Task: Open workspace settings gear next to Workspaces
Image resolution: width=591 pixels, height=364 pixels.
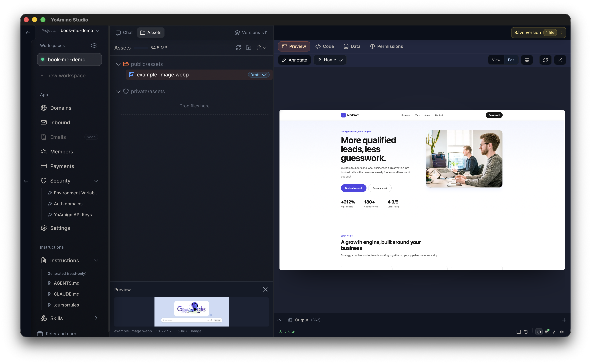Action: [x=94, y=45]
